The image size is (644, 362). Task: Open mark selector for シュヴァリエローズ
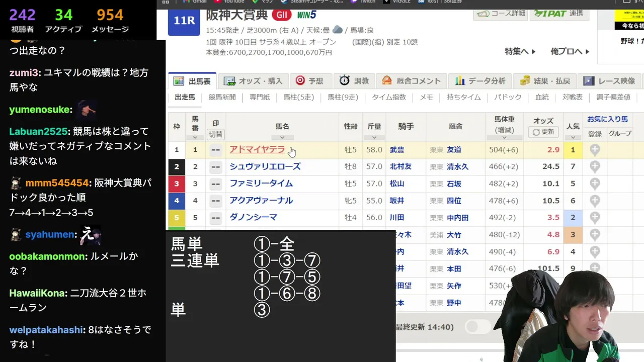click(x=215, y=167)
